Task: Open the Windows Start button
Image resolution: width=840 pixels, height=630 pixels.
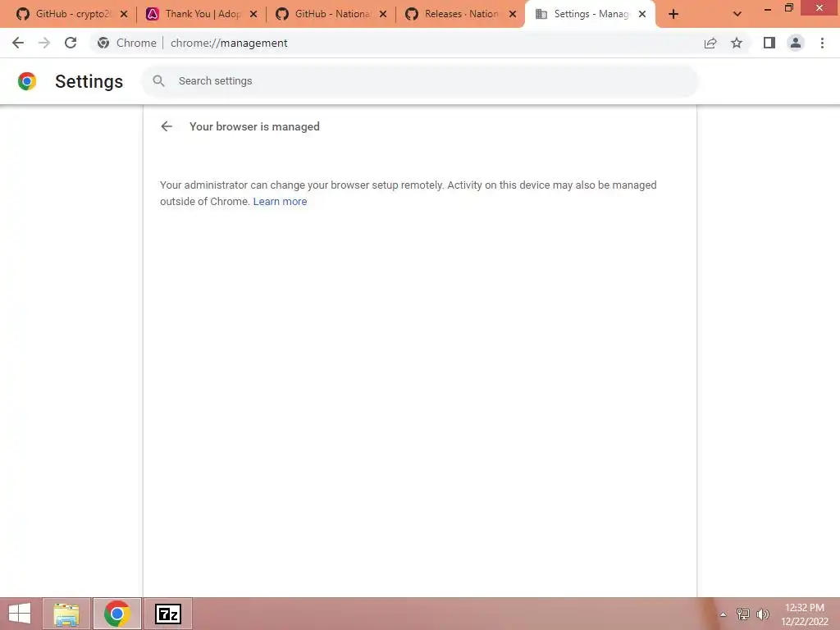Action: (x=20, y=614)
